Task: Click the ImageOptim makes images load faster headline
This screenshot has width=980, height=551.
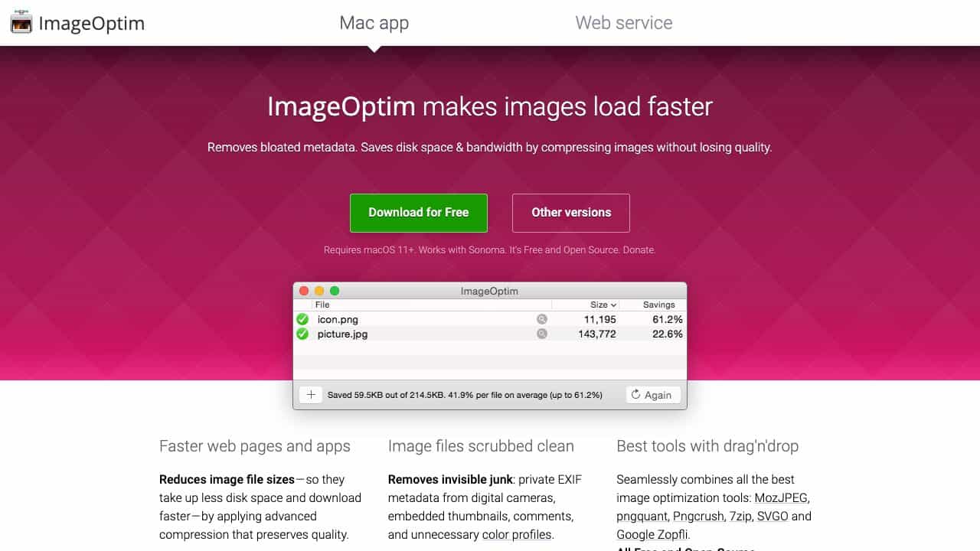Action: 490,106
